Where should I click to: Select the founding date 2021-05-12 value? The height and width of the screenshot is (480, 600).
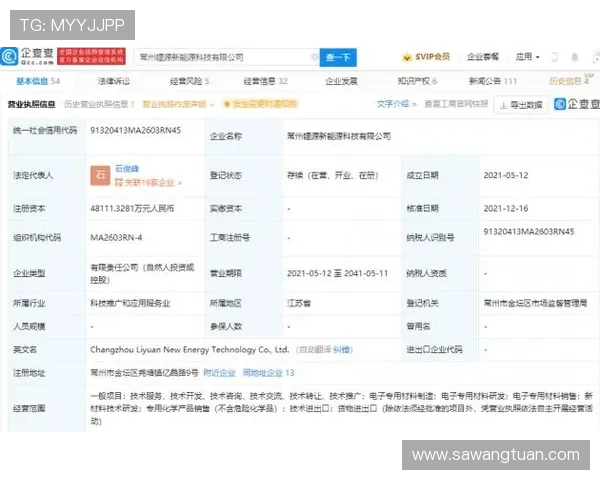pyautogui.click(x=506, y=175)
